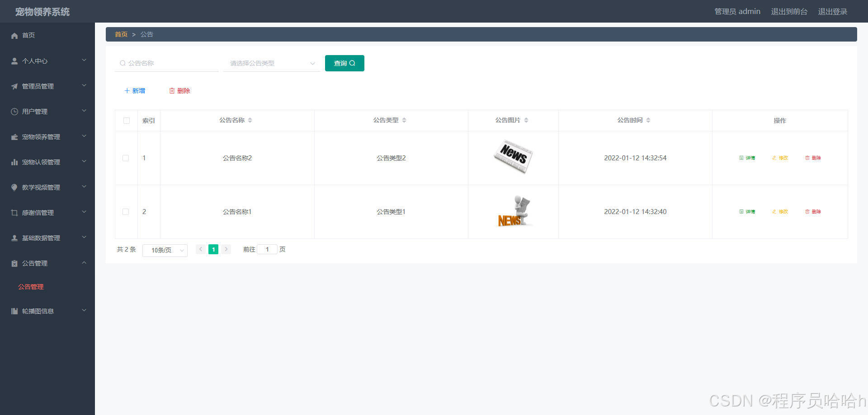Expand 管理员管理 submenu
The height and width of the screenshot is (415, 868).
pyautogui.click(x=84, y=85)
